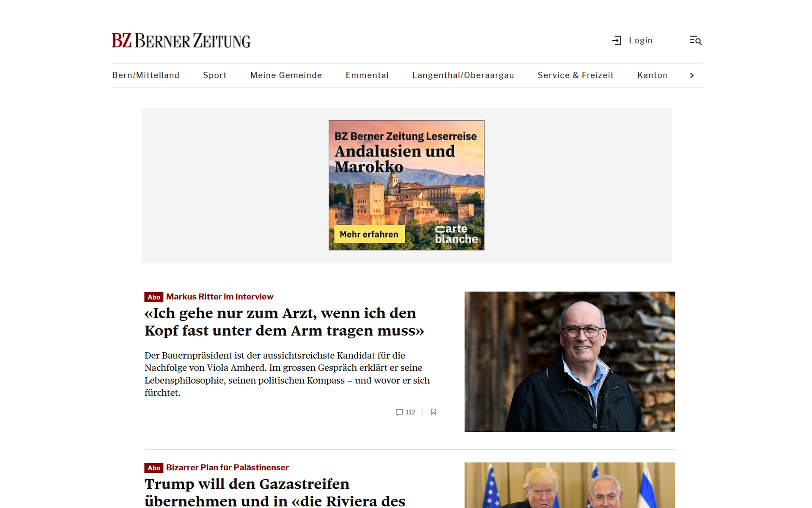Select the Emmental menu item
Viewport: 812px width, 508px height.
tap(367, 75)
